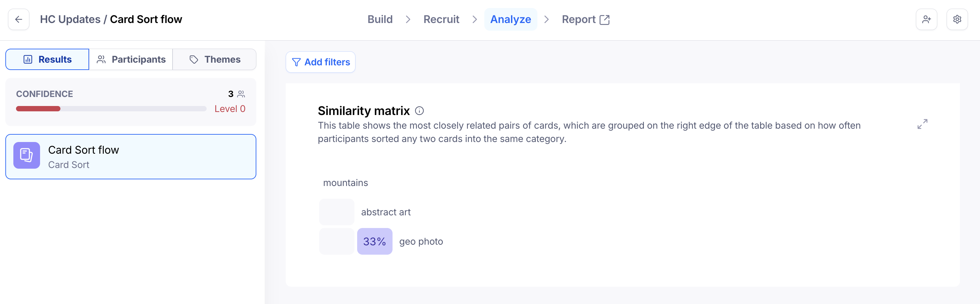Open the invite collaborator icon
This screenshot has width=980, height=304.
[x=926, y=19]
